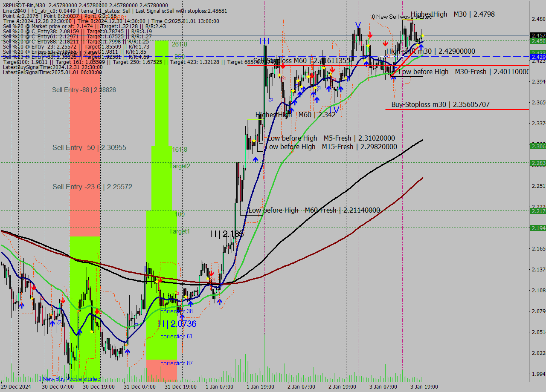Click the 261.8 Fibonacci level label
The width and height of the screenshot is (546, 392).
point(179,44)
